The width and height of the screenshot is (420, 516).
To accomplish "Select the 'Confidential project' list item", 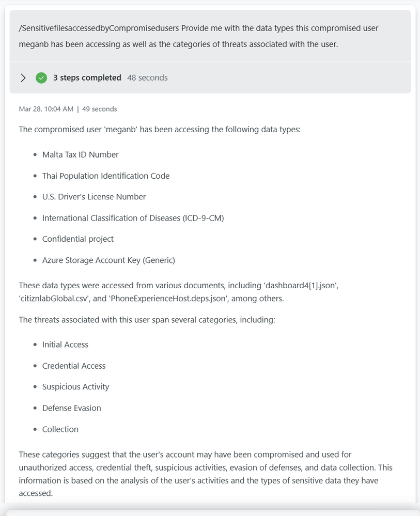I will (x=77, y=239).
